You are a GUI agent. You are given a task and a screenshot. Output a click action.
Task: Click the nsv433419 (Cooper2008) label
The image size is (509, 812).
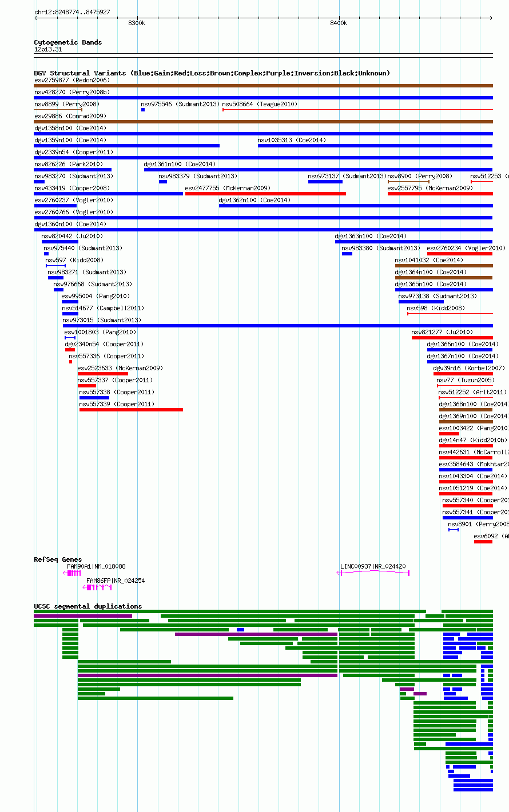71,188
